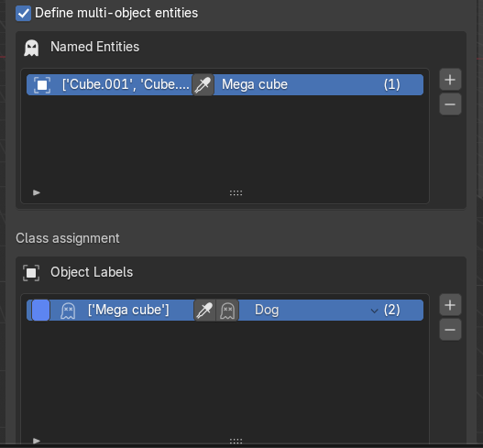Select the ['Cube.001', 'Cube.... objects field
The width and height of the screenshot is (483, 448).
(x=126, y=84)
